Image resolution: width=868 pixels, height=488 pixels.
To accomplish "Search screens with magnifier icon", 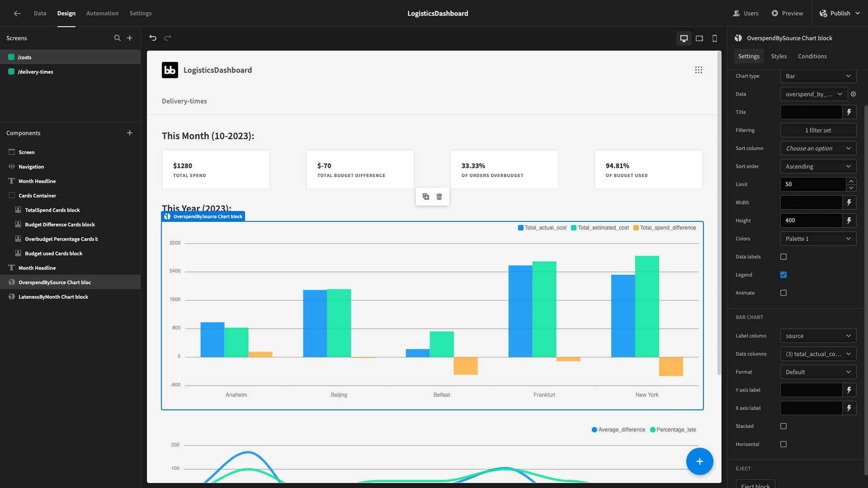I will coord(118,38).
